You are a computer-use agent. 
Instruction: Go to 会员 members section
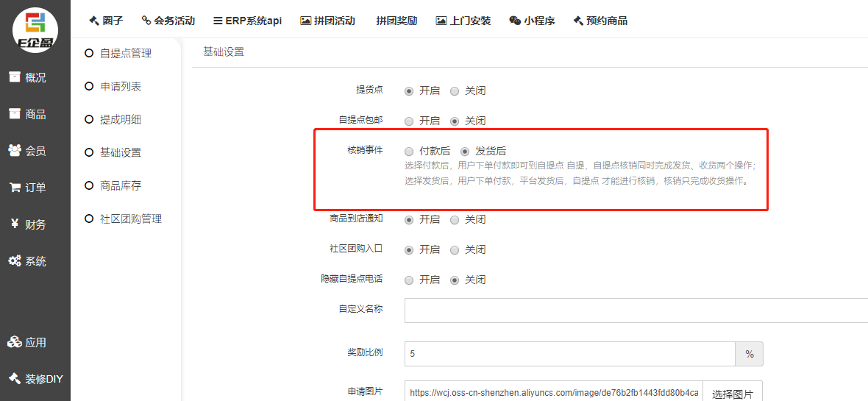point(28,151)
